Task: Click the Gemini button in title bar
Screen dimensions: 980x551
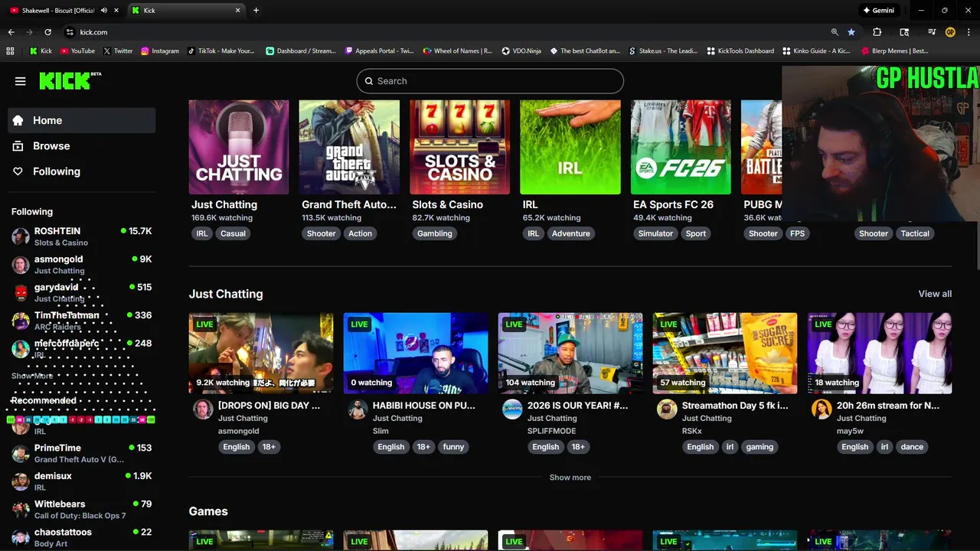Action: (x=878, y=10)
